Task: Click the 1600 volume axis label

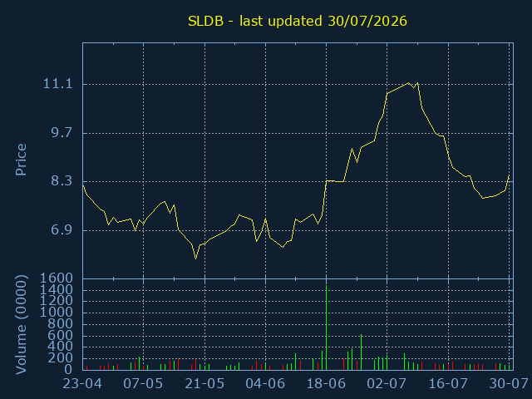Action: (57, 278)
